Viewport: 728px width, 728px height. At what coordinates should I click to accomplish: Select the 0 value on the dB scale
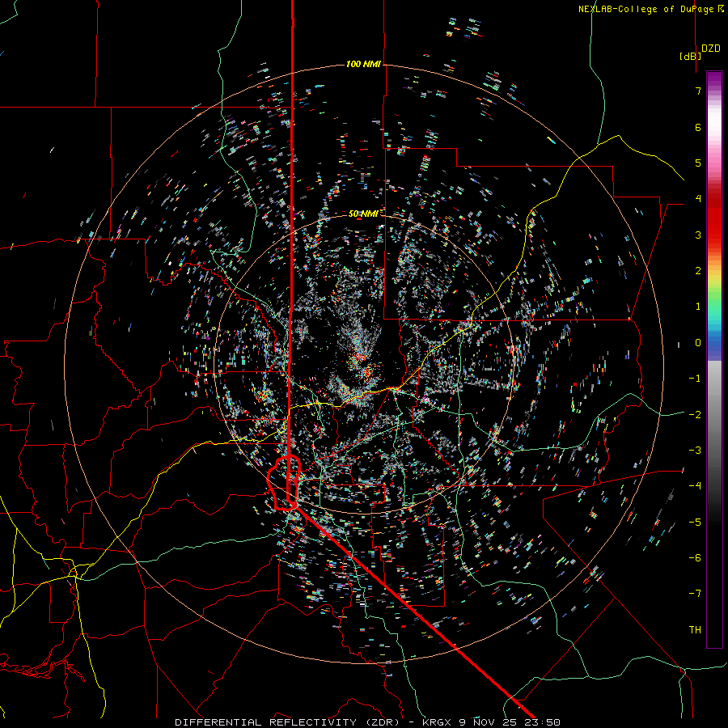[x=698, y=343]
